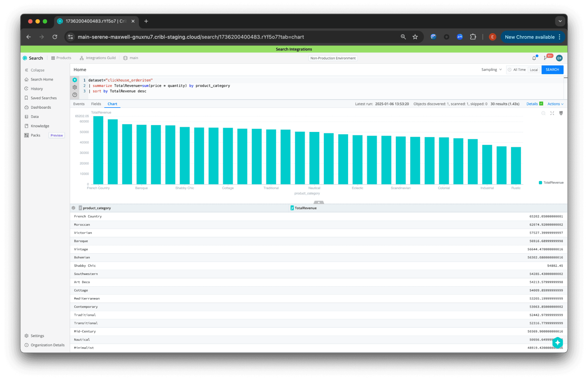The height and width of the screenshot is (380, 588).
Task: Open chart format paintbrush icon
Action: 561,113
